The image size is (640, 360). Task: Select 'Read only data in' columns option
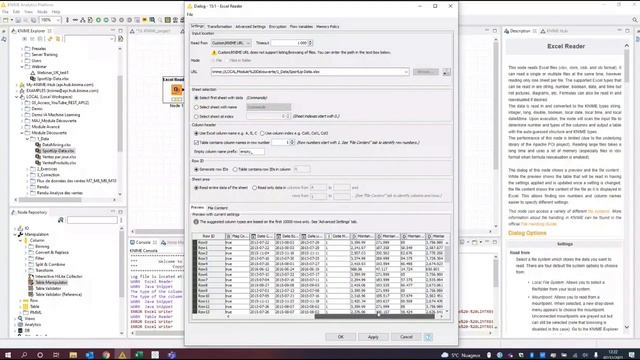click(254, 188)
